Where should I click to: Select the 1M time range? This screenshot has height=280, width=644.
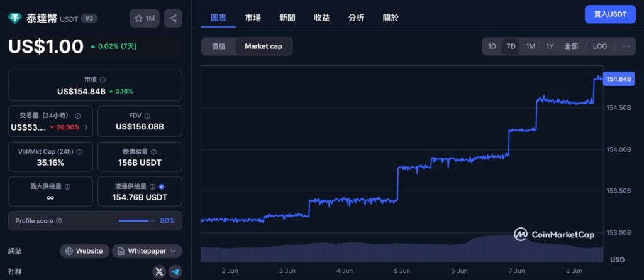pyautogui.click(x=531, y=46)
